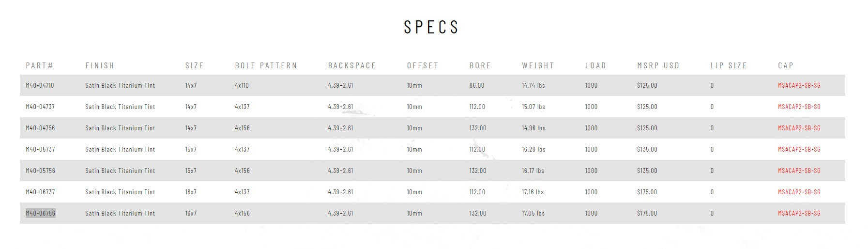Select the cap link in the M40-06756 row

(799, 213)
